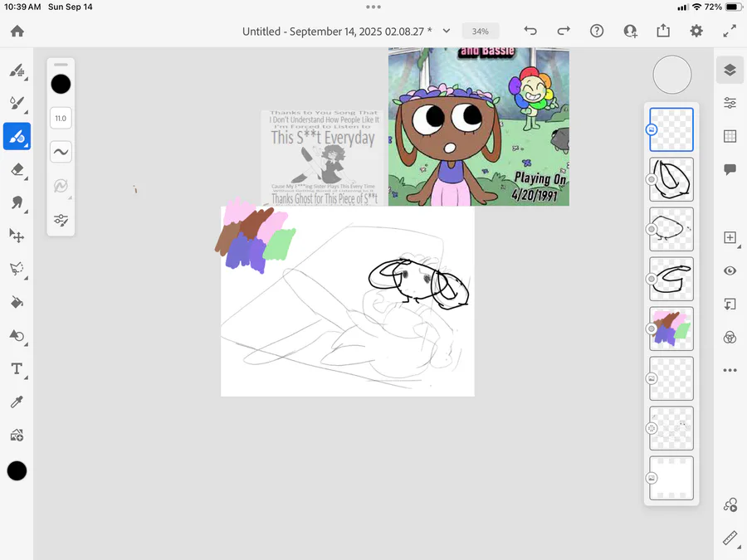Open the brush settings sliders
The width and height of the screenshot is (747, 560).
pos(61,220)
